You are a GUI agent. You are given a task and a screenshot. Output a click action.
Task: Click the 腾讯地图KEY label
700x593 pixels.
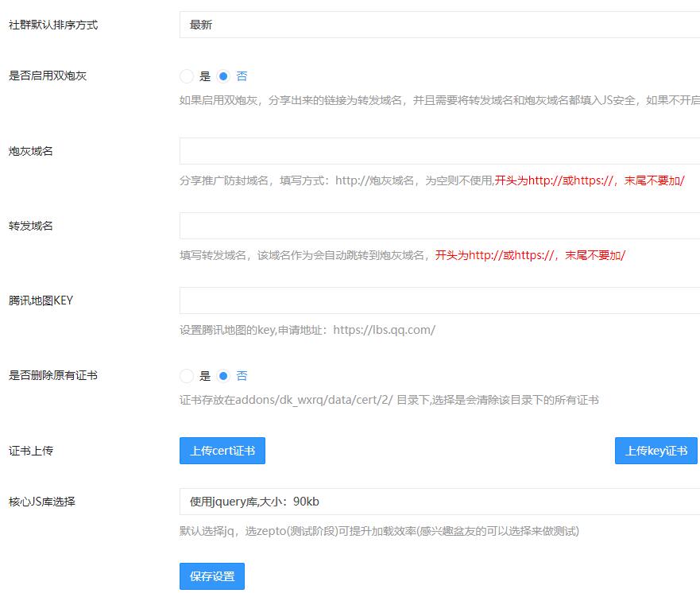[41, 300]
